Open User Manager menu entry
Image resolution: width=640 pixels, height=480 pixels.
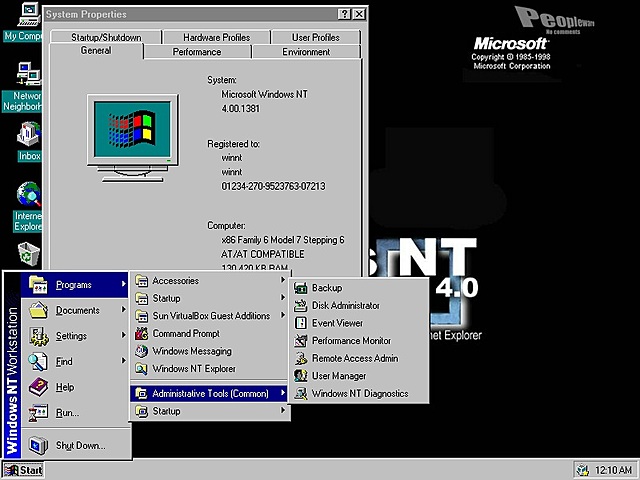pyautogui.click(x=359, y=376)
